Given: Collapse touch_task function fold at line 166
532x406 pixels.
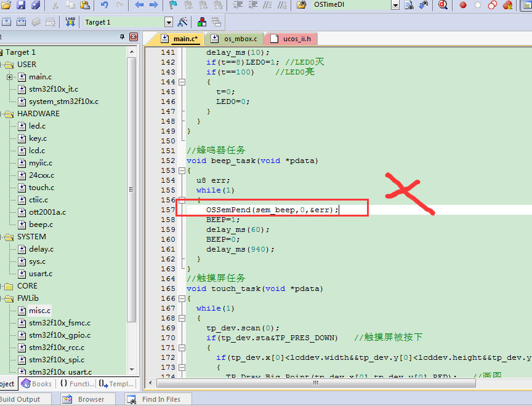Looking at the screenshot, I should tap(182, 298).
